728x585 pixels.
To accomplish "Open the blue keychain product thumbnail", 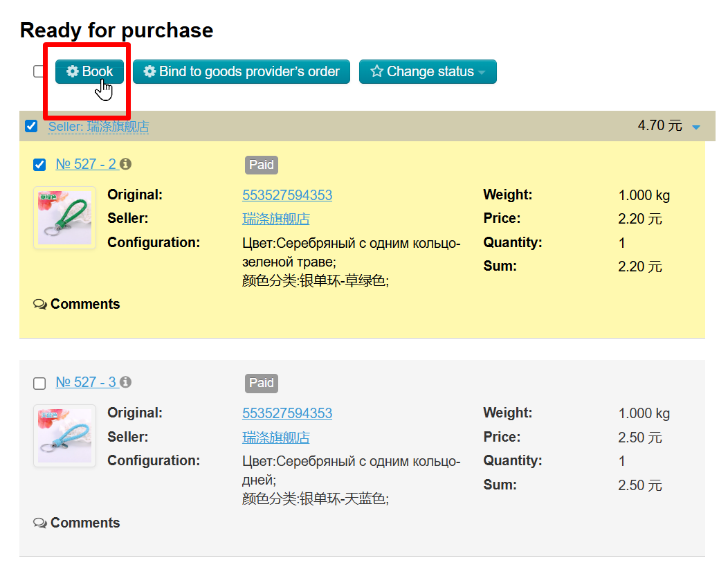I will click(64, 435).
